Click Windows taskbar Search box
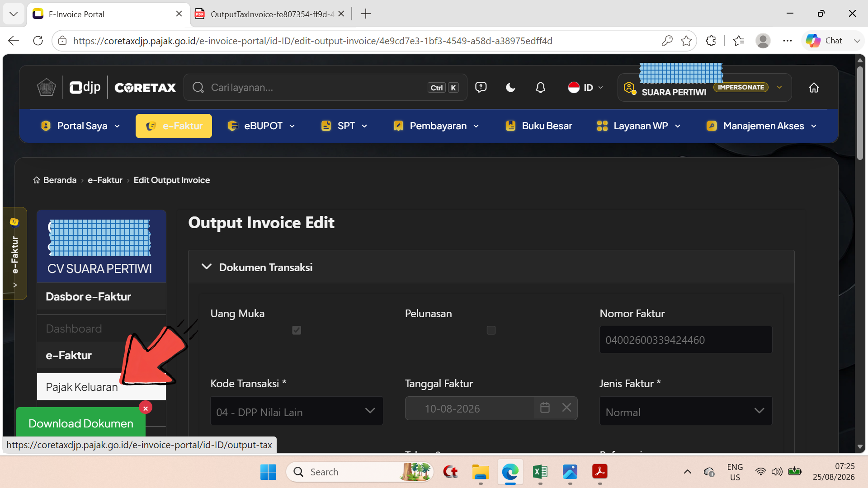 pos(359,472)
